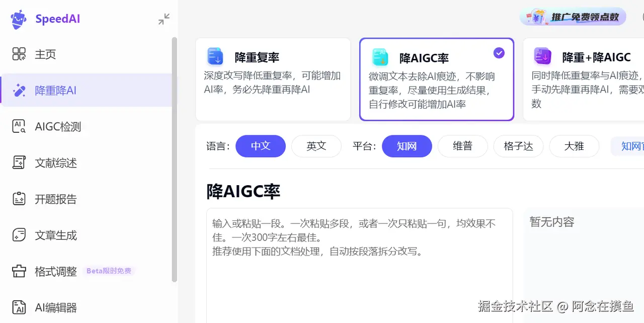The height and width of the screenshot is (323, 644).
Task: Select the 知网 platform pill
Action: tap(407, 146)
